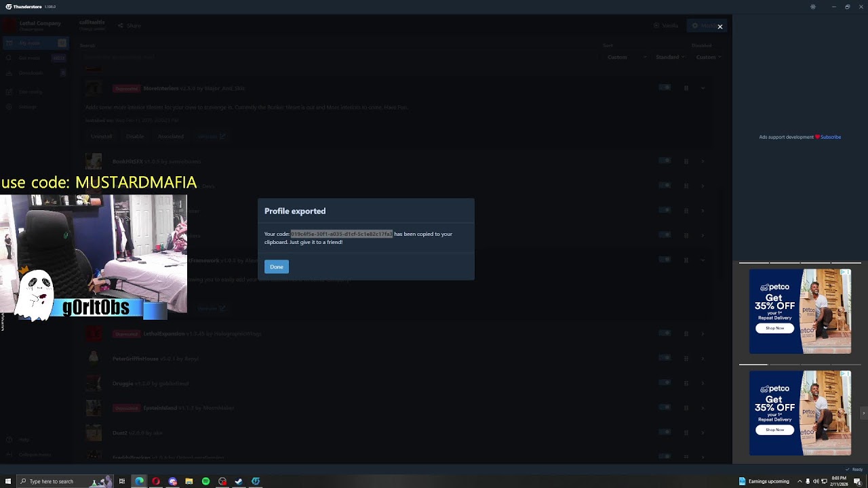The width and height of the screenshot is (868, 488).
Task: Click Disable for MoreInteriors
Action: tap(135, 136)
